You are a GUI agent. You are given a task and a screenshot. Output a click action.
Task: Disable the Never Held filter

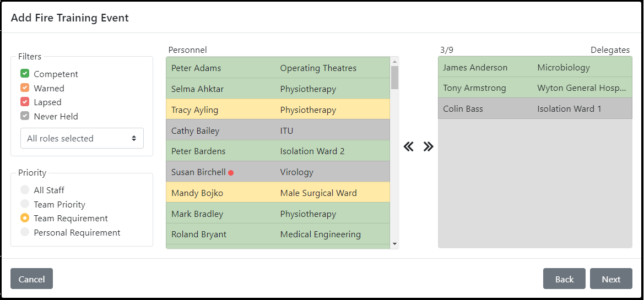coord(25,116)
